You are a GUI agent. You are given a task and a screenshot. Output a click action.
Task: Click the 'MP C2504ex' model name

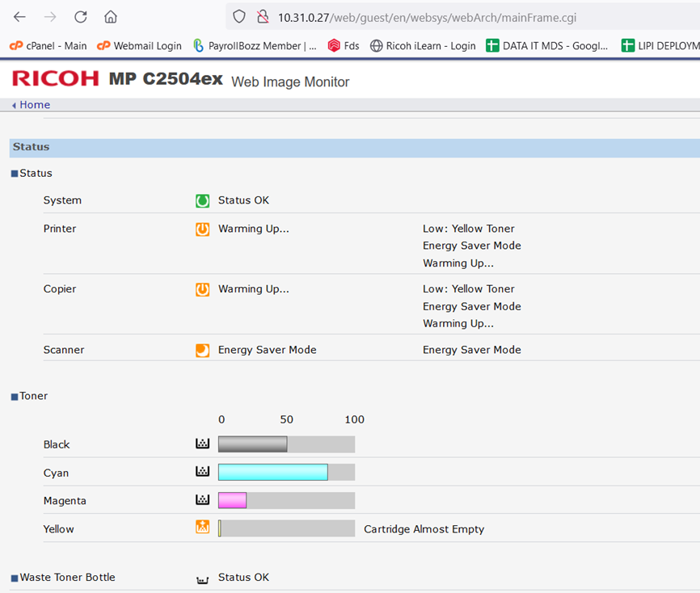tap(166, 79)
